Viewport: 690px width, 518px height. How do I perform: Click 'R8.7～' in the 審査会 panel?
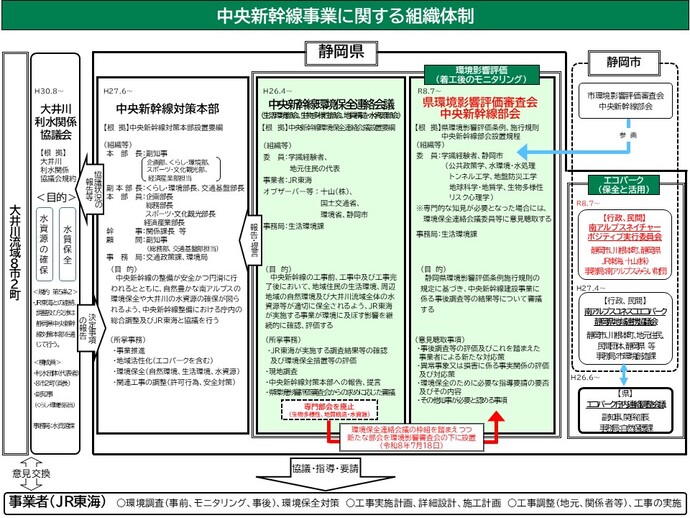429,91
